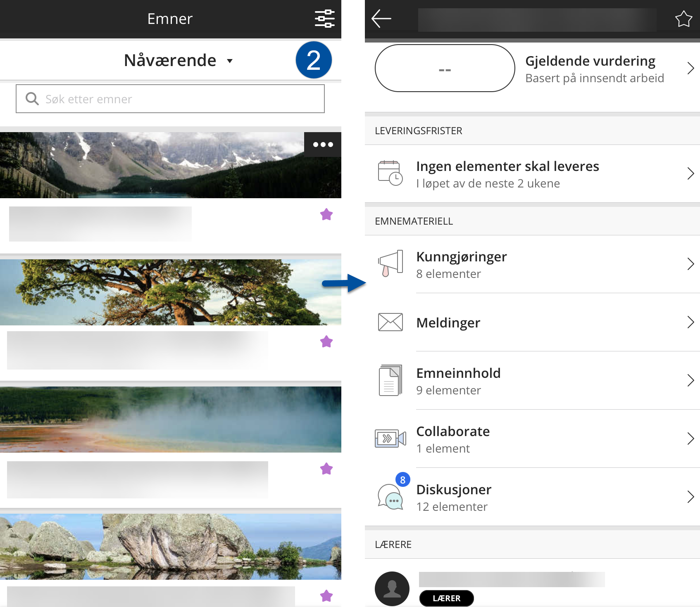Click the Emneinnhold document icon
This screenshot has width=700, height=607.
coord(390,380)
